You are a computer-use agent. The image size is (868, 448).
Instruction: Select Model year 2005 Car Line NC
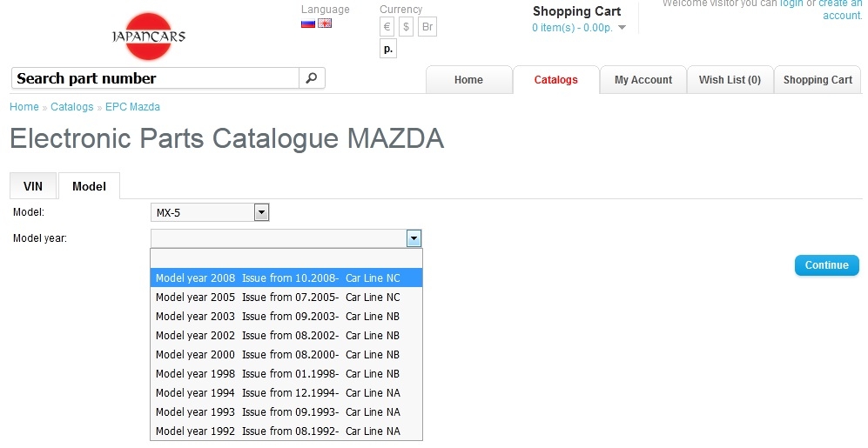tap(286, 297)
